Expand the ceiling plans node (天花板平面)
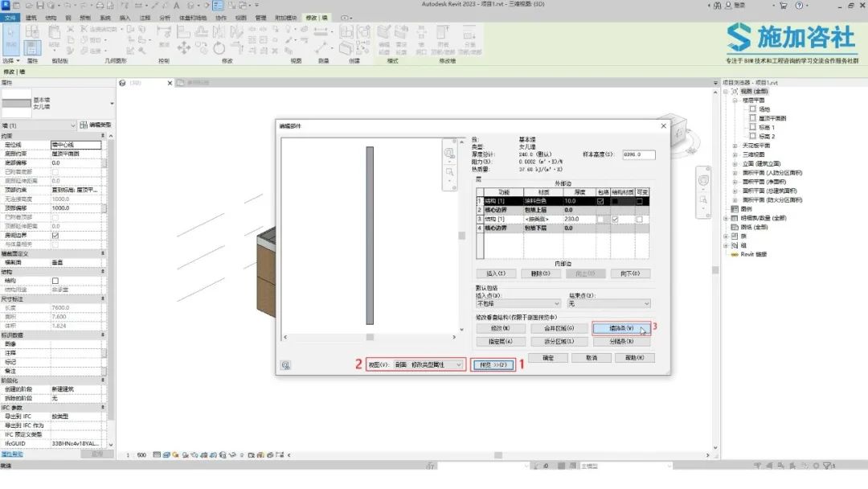The image size is (868, 489). click(x=735, y=146)
